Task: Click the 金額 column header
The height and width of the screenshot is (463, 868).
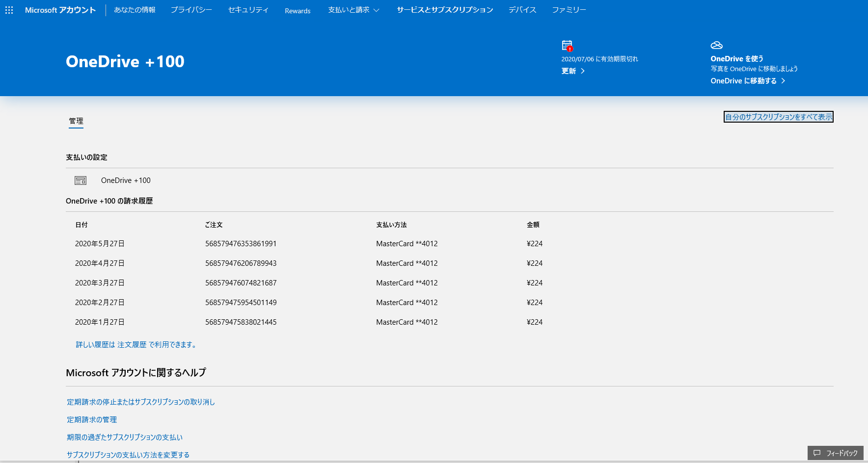Action: [x=533, y=225]
